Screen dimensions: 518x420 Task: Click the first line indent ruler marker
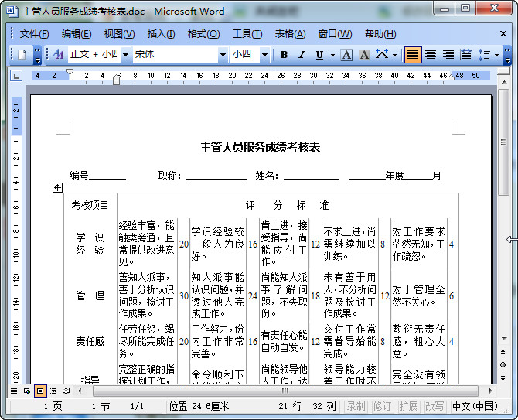pos(70,72)
